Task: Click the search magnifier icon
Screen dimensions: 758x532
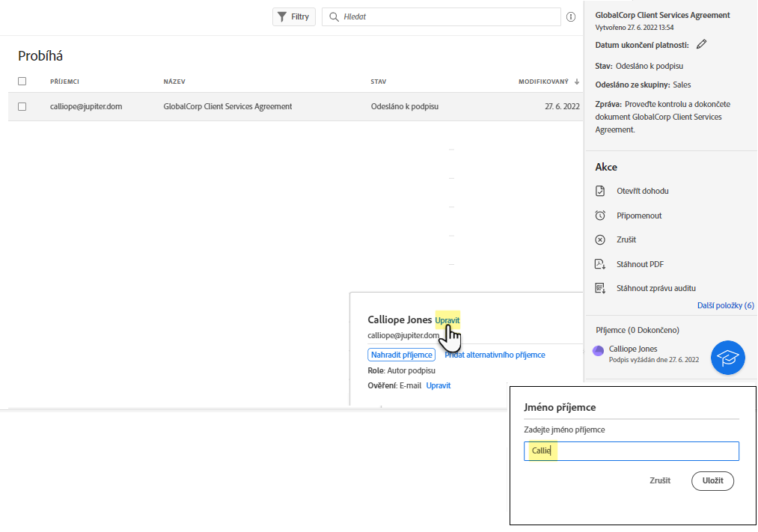Action: coord(334,16)
